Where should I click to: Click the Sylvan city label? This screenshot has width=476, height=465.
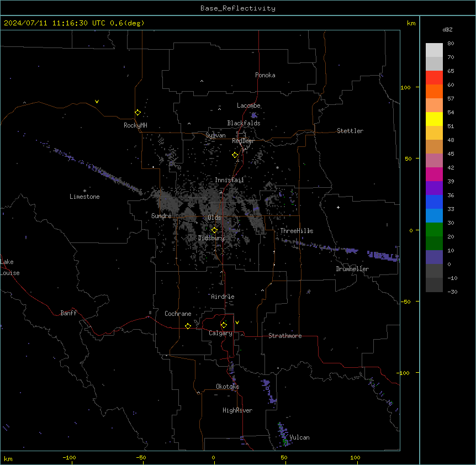coord(215,135)
